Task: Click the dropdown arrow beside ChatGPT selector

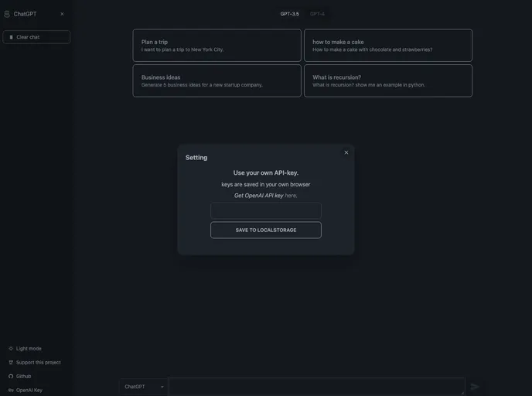Action: pyautogui.click(x=162, y=387)
